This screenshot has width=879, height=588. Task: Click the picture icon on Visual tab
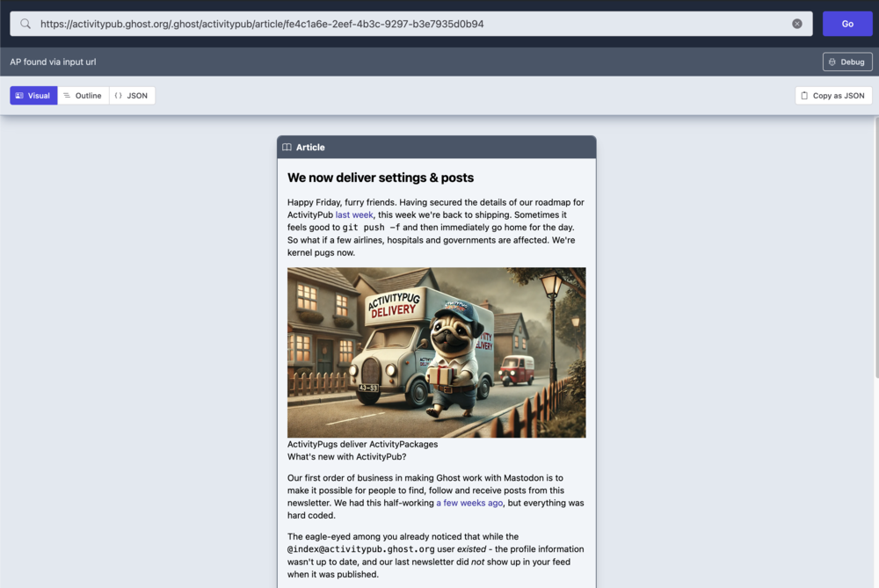tap(19, 96)
